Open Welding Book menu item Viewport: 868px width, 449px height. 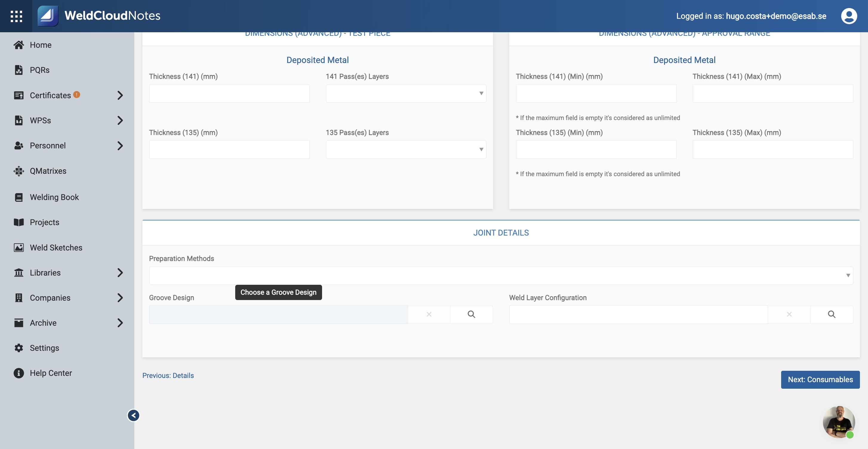(54, 197)
